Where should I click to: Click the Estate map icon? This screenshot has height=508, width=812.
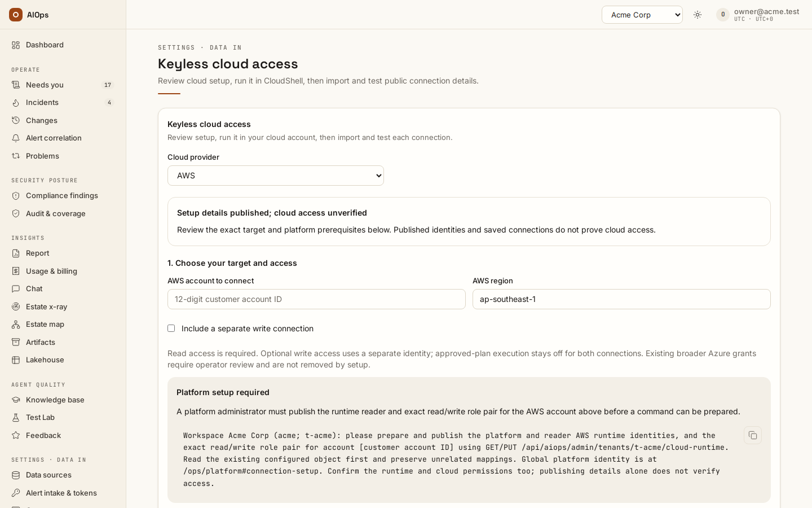coord(16,325)
